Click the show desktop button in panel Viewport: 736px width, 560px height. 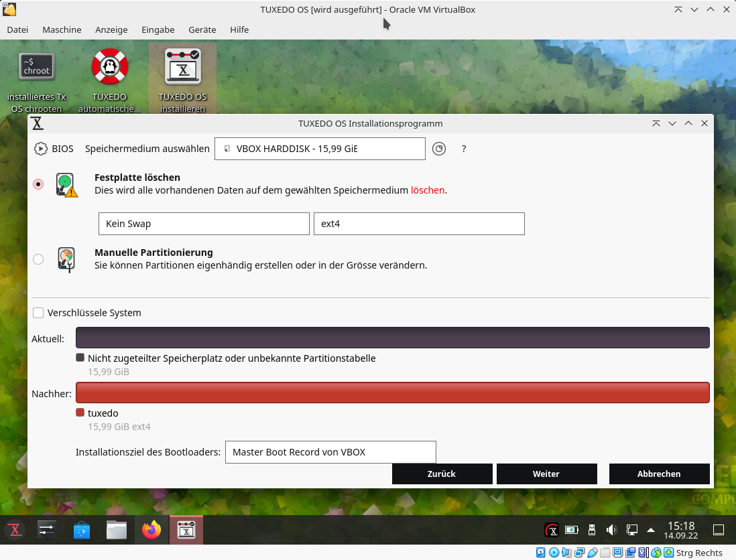718,530
